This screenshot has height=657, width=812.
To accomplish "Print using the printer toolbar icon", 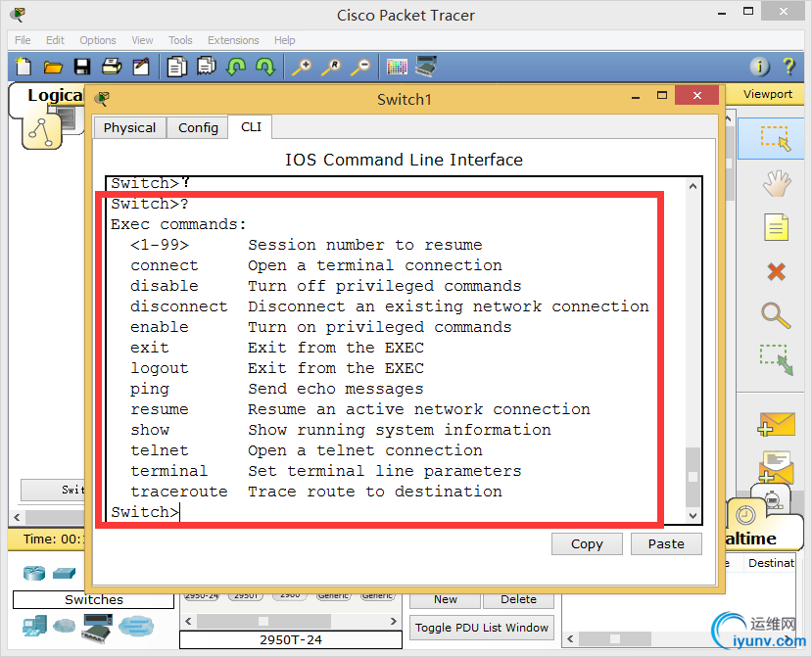I will (112, 67).
